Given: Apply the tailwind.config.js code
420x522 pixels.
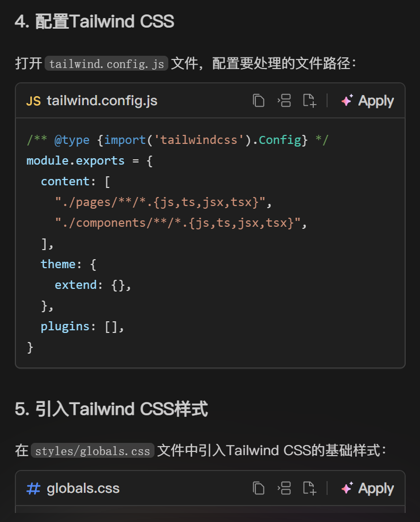Looking at the screenshot, I should pos(367,100).
